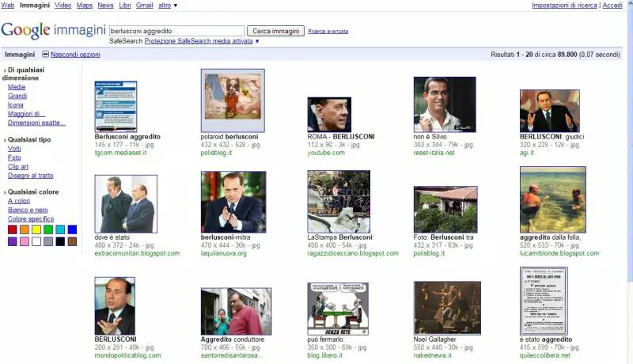This screenshot has width=633, height=364.
Task: Expand SafeSearch protection settings dropdown
Action: [x=256, y=40]
